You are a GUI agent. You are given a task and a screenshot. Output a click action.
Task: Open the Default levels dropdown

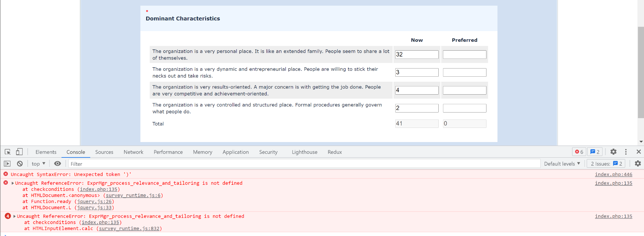tap(562, 164)
